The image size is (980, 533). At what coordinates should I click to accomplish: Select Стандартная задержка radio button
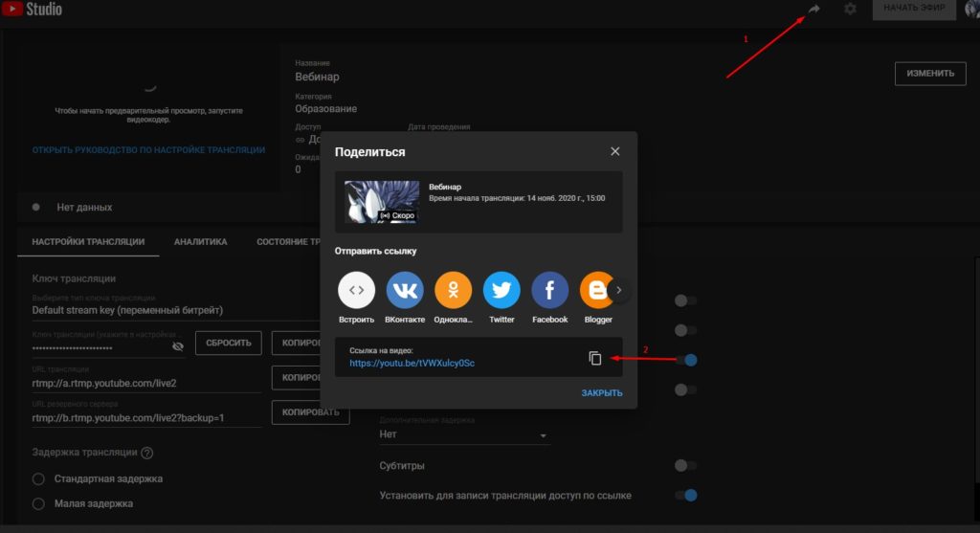pos(38,478)
